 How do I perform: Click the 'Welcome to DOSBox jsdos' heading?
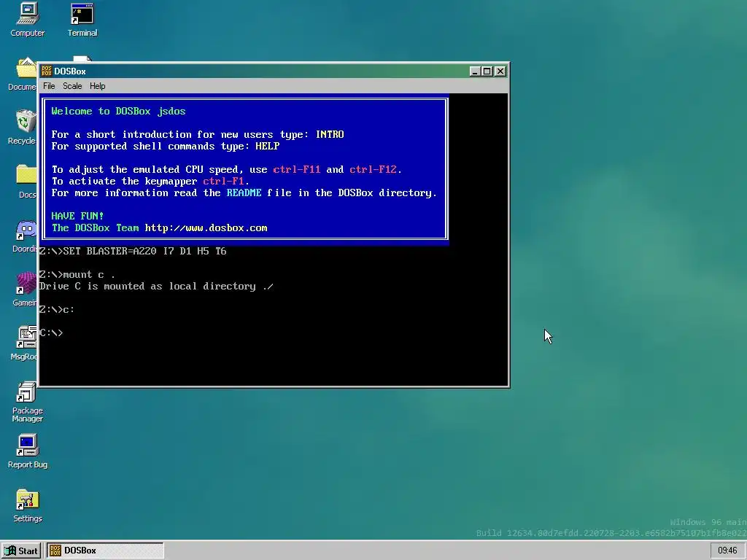(119, 112)
